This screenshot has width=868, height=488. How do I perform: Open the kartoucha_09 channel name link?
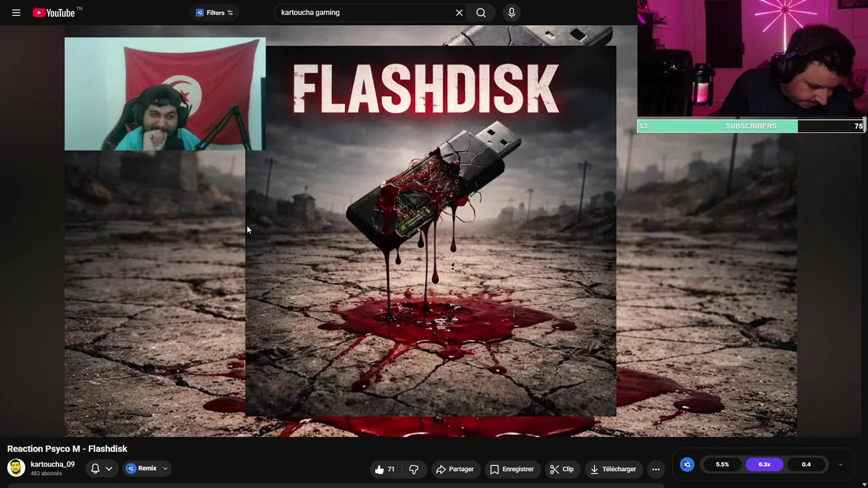click(52, 464)
